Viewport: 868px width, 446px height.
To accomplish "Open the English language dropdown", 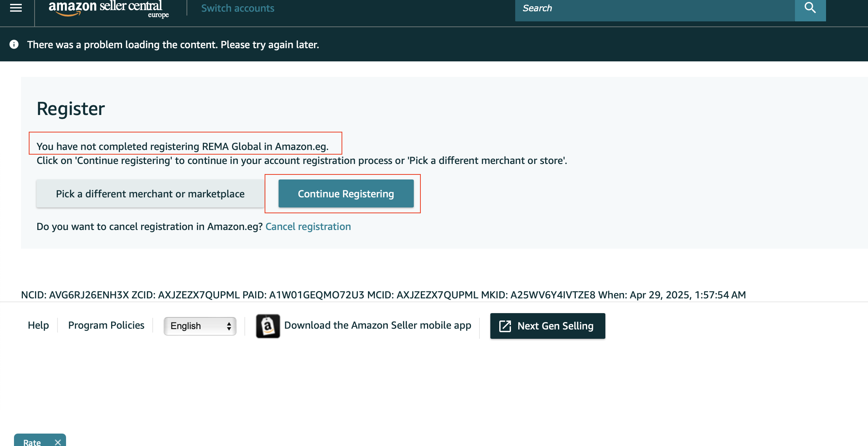I will point(200,326).
